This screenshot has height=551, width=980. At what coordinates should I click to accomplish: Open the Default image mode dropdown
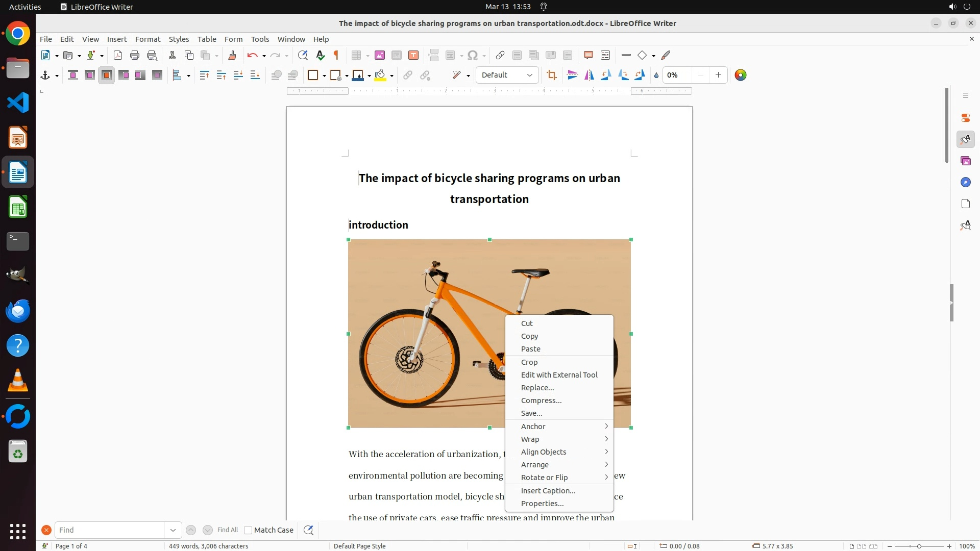click(507, 76)
